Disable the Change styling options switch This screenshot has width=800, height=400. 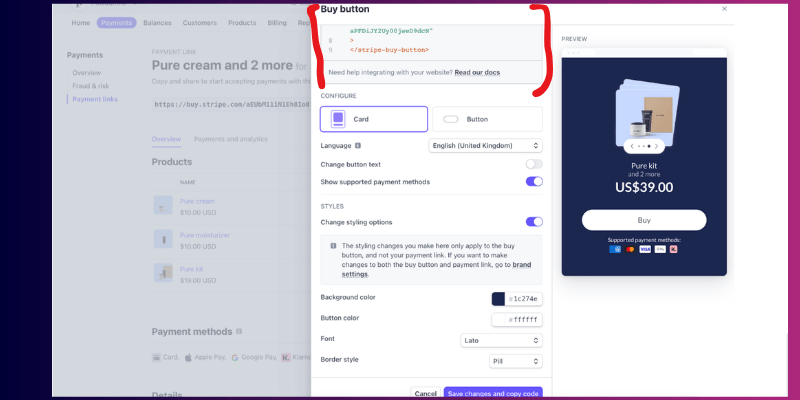tap(534, 222)
